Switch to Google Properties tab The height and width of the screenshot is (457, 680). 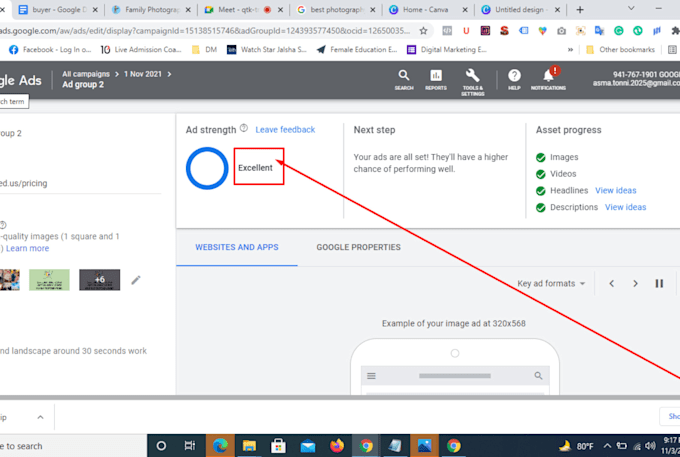pyautogui.click(x=358, y=247)
